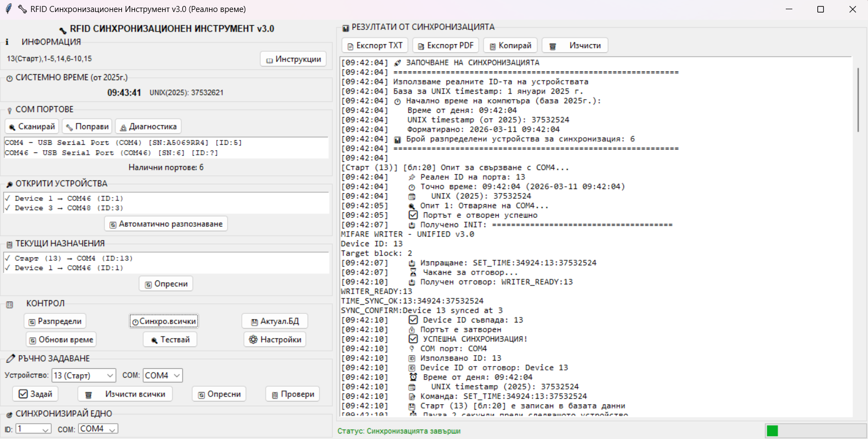
Task: Open the Устройство dropdown showing 13 (Старт)
Action: (x=84, y=375)
